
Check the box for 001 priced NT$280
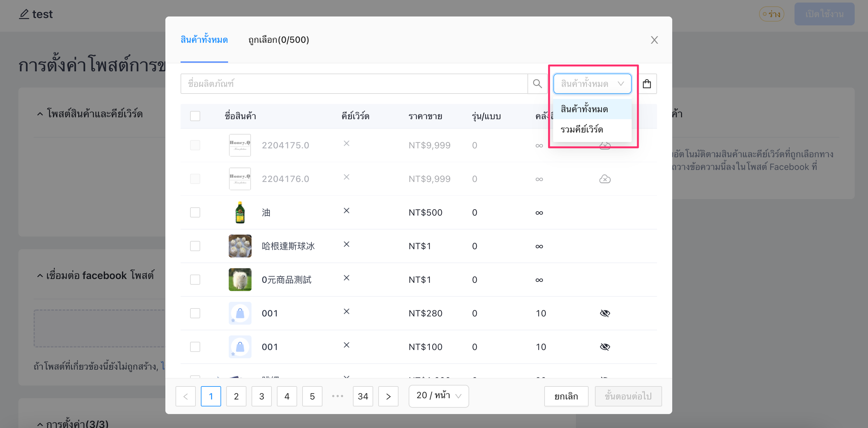pyautogui.click(x=195, y=313)
